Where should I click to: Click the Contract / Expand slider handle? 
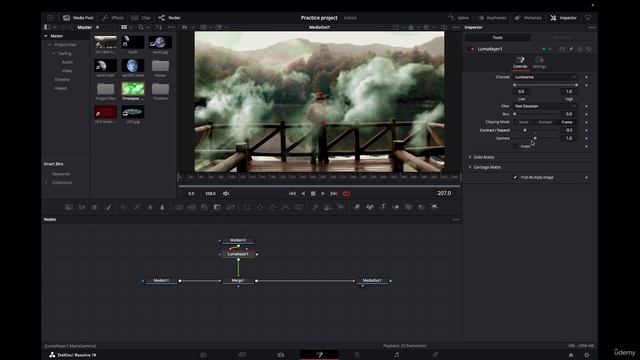point(525,130)
